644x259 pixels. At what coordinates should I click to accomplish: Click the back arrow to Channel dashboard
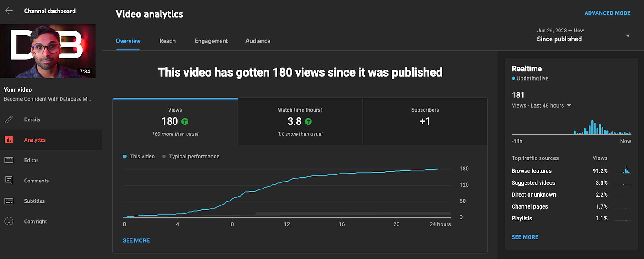pyautogui.click(x=9, y=11)
